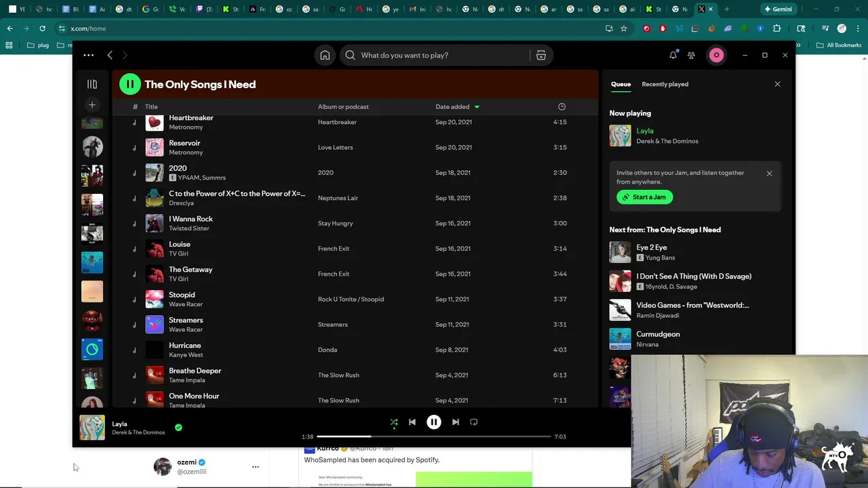Screen dimensions: 868x488
Task: Sort by Album or podcast column
Action: 343,106
